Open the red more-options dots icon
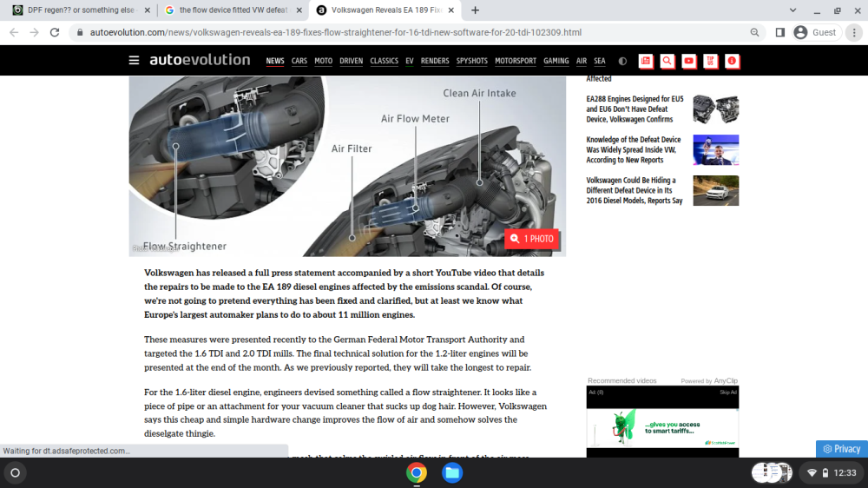The width and height of the screenshot is (868, 488). point(732,61)
